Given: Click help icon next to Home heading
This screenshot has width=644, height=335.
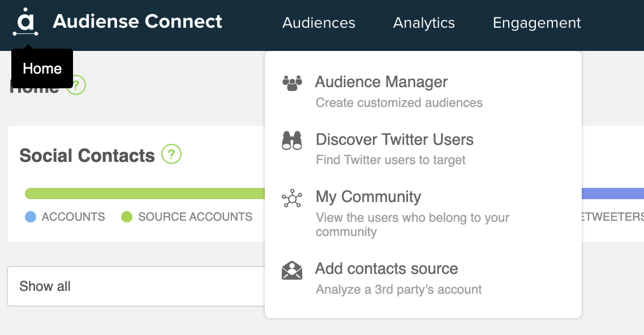Looking at the screenshot, I should tap(76, 85).
